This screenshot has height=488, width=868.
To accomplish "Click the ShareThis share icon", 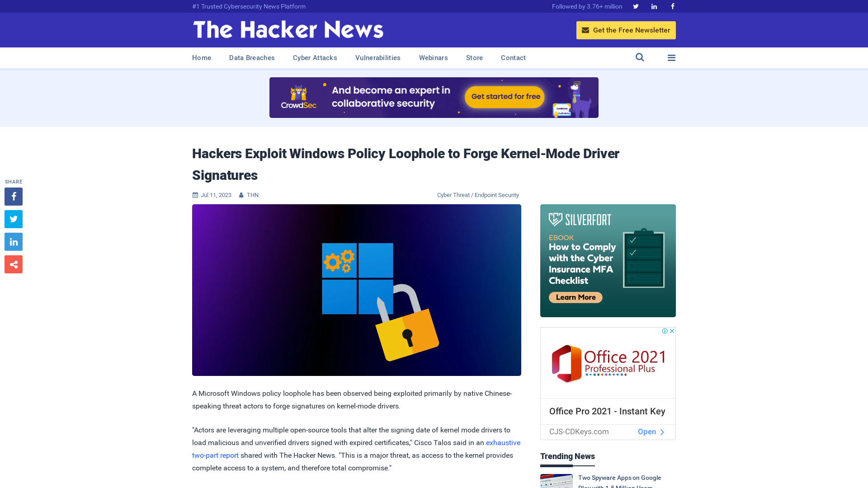I will pyautogui.click(x=13, y=264).
